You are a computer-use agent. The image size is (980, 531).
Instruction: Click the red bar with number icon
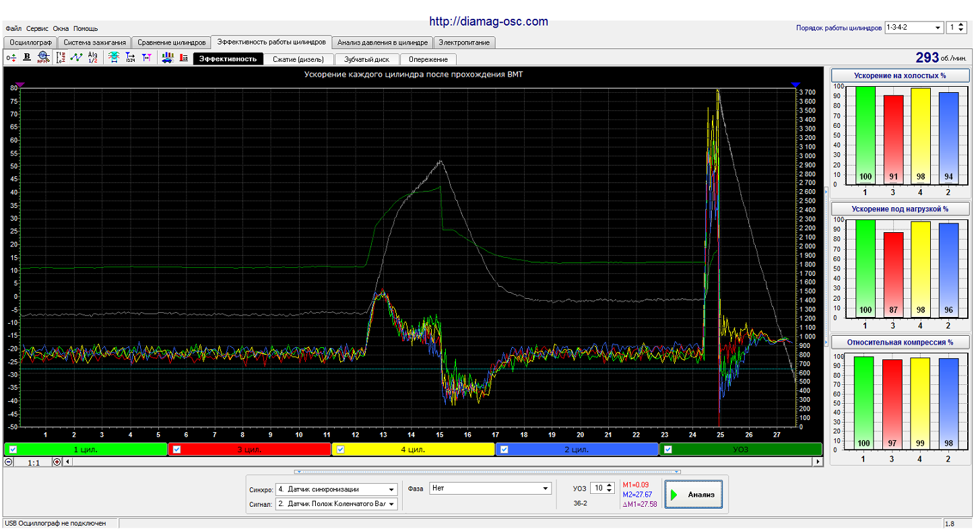pyautogui.click(x=184, y=57)
